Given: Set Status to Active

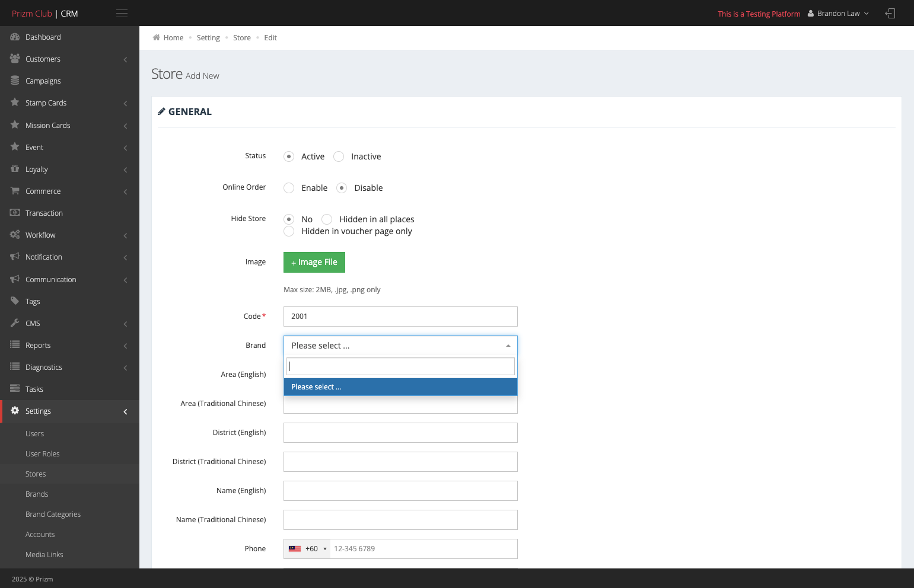Looking at the screenshot, I should pyautogui.click(x=289, y=156).
